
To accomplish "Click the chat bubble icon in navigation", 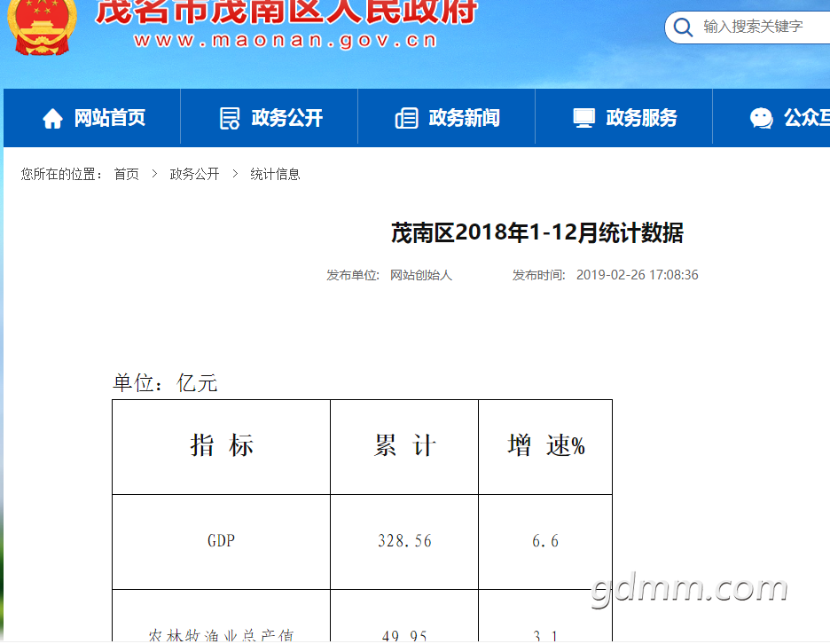I will click(761, 118).
